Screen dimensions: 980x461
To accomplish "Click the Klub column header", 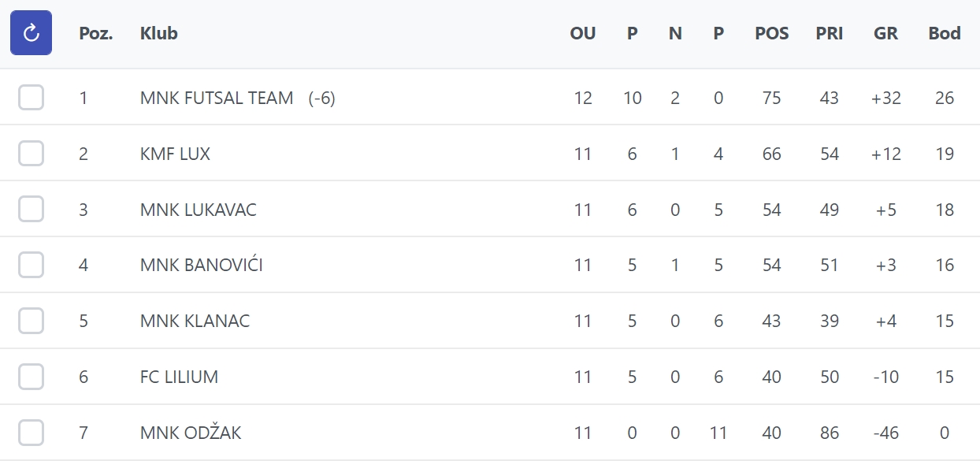I will (x=159, y=33).
